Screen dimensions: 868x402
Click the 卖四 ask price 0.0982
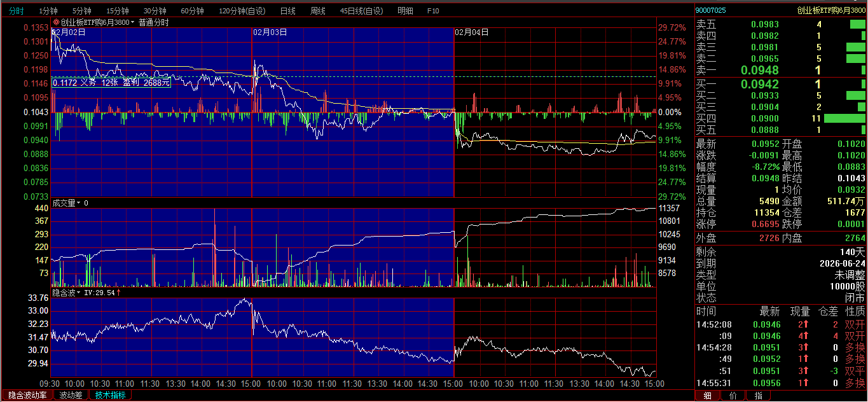[765, 36]
